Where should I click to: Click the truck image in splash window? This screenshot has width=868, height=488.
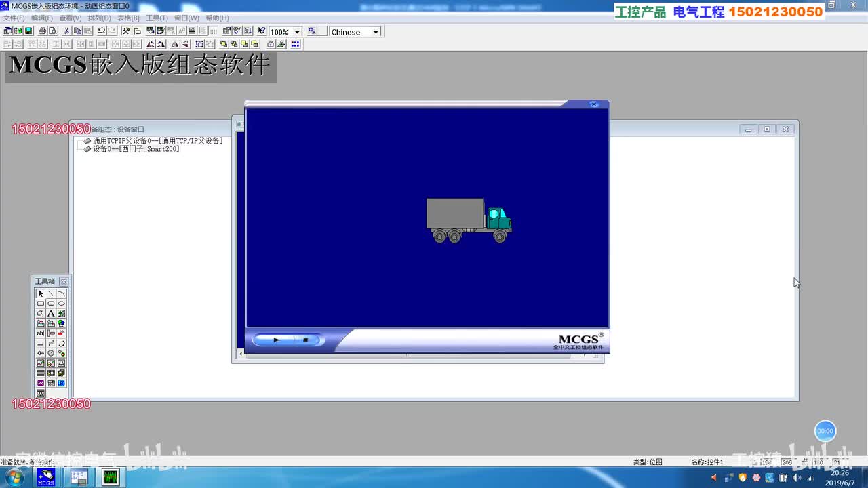(x=469, y=220)
